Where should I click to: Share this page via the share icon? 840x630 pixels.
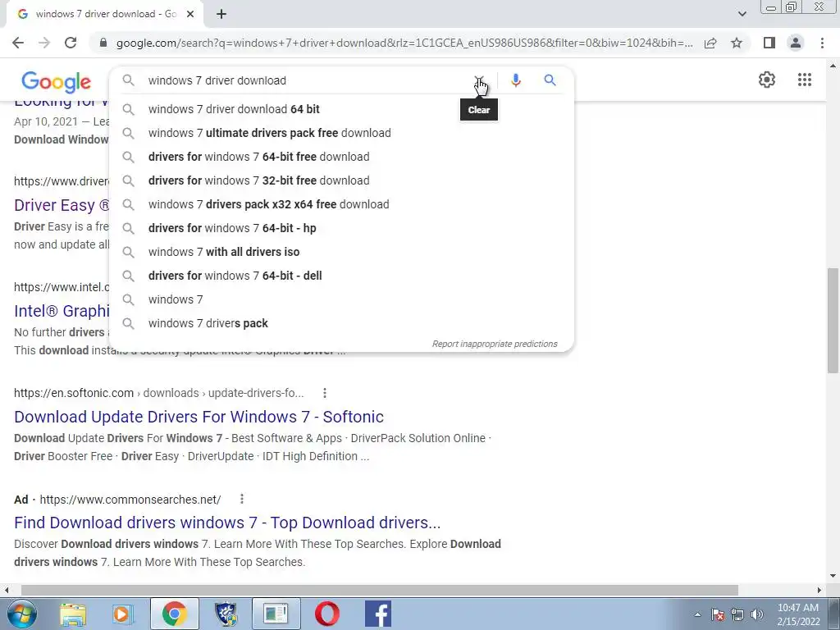pyautogui.click(x=710, y=43)
